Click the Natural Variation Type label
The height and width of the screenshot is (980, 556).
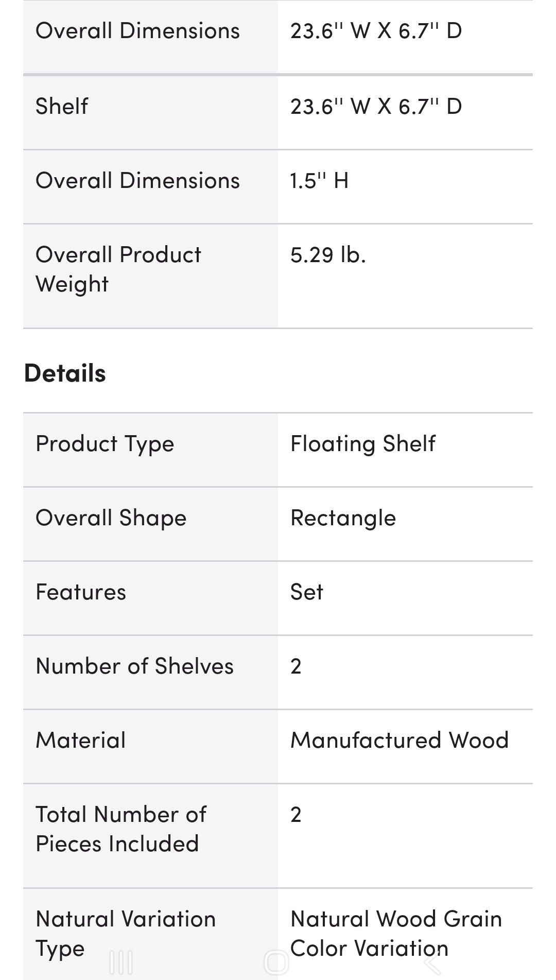[x=126, y=933]
